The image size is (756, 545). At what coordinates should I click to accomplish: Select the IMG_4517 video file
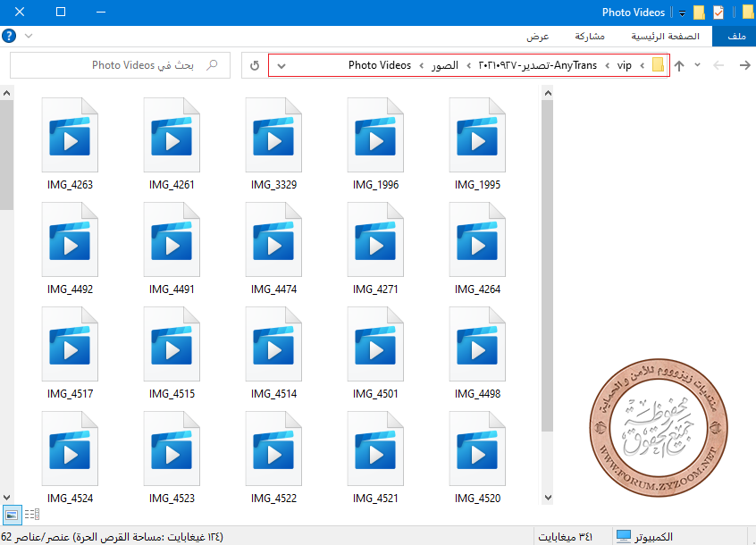70,353
